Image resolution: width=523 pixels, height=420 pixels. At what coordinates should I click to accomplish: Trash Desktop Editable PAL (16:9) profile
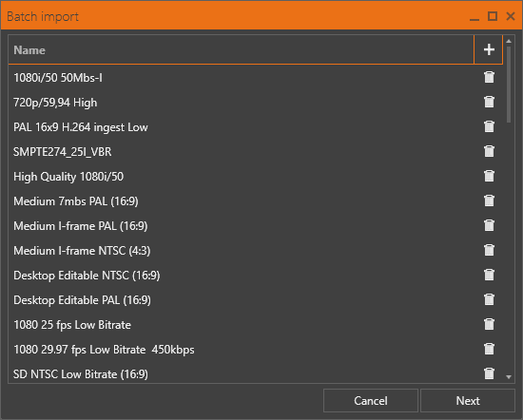[x=489, y=299]
